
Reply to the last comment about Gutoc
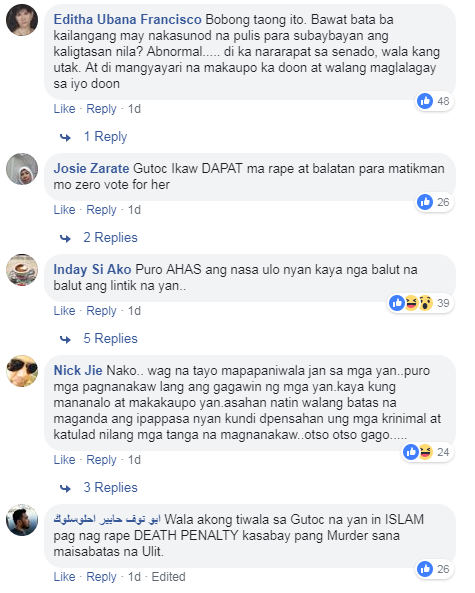pos(101,577)
